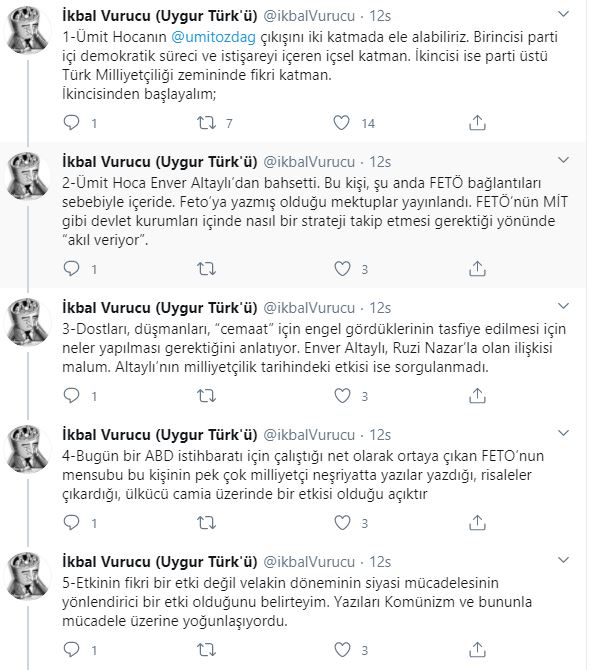Reply to the first tweet about Ümit Hocanın

[71, 123]
